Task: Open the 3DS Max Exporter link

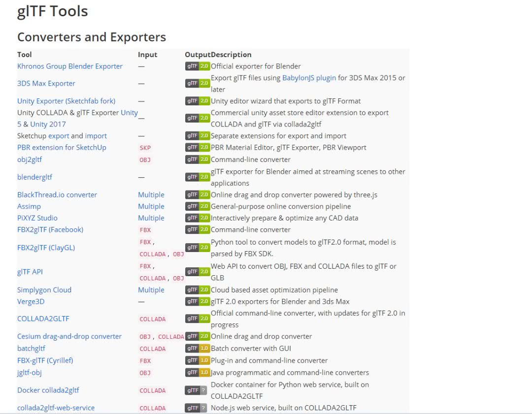Action: tap(46, 83)
